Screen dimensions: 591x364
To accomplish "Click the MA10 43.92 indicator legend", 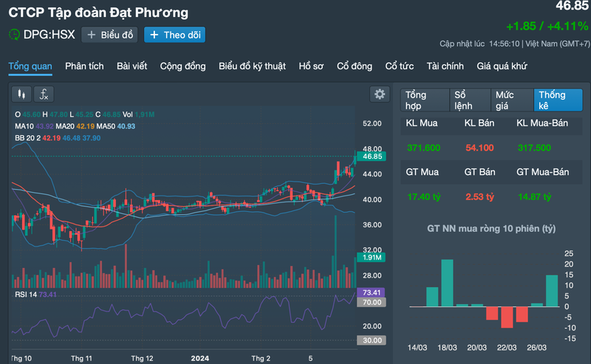I will pyautogui.click(x=33, y=126).
